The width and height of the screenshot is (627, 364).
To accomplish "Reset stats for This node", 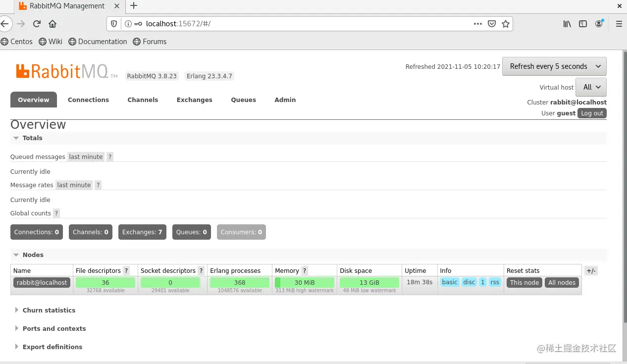I will coord(524,282).
